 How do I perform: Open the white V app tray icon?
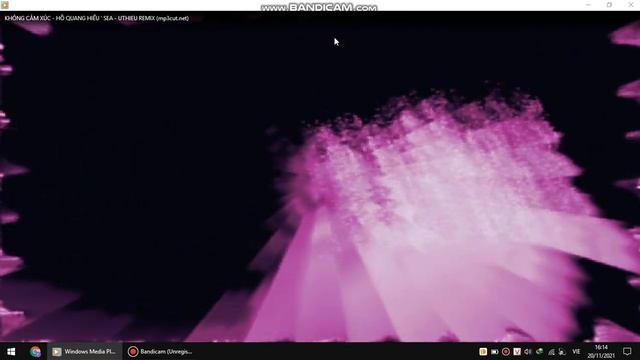click(x=517, y=351)
